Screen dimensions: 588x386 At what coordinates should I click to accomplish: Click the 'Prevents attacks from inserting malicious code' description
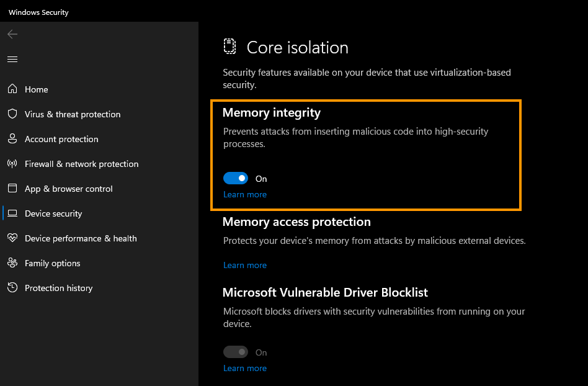[355, 137]
